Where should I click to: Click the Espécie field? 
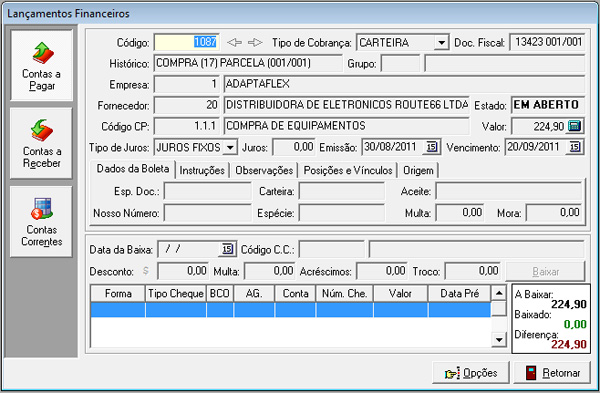342,213
